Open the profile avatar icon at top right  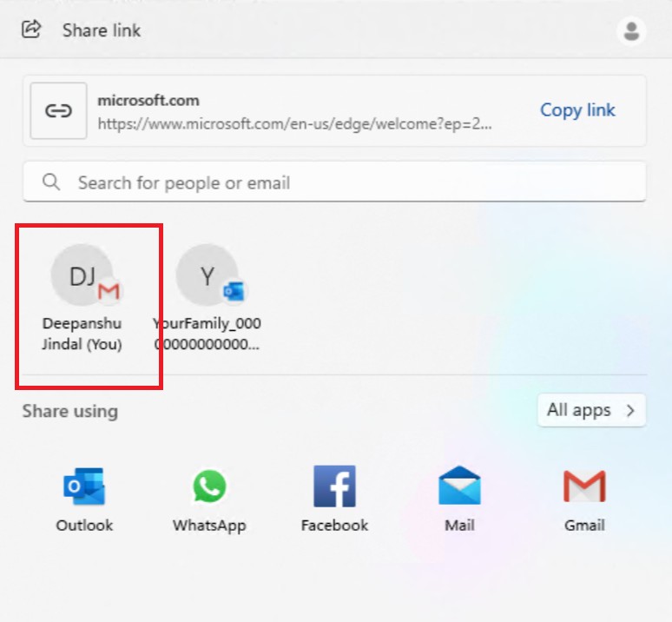631,31
